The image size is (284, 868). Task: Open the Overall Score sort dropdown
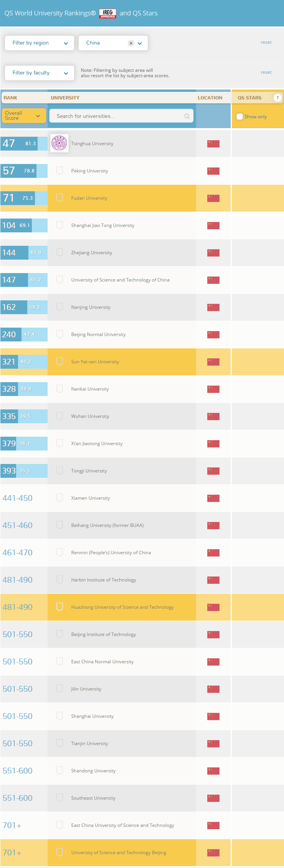pos(24,116)
